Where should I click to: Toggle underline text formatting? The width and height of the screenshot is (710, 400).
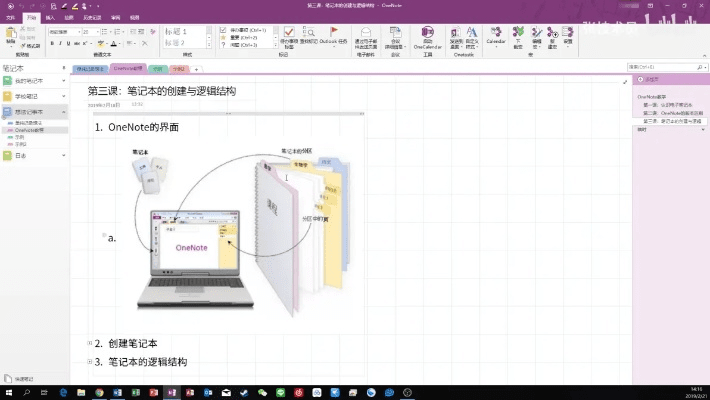pos(69,43)
